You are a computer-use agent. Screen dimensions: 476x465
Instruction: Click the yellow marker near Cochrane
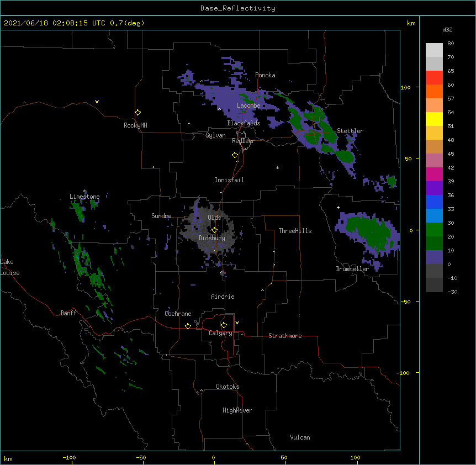(x=188, y=326)
